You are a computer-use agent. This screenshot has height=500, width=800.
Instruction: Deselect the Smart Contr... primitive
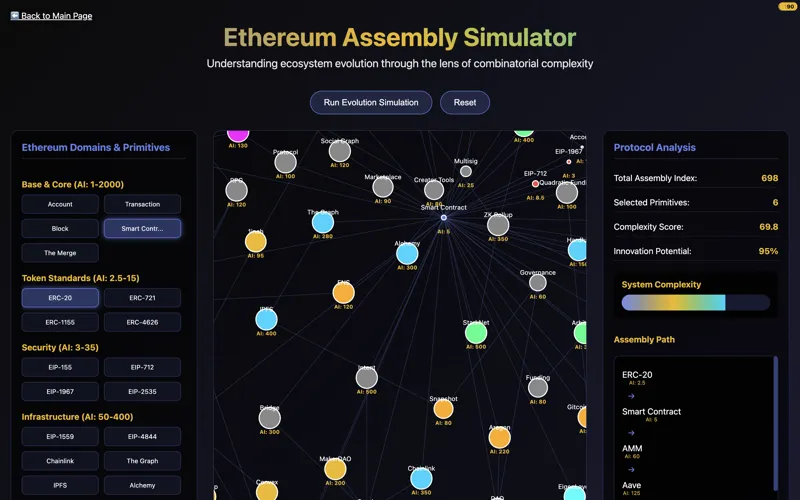[142, 229]
